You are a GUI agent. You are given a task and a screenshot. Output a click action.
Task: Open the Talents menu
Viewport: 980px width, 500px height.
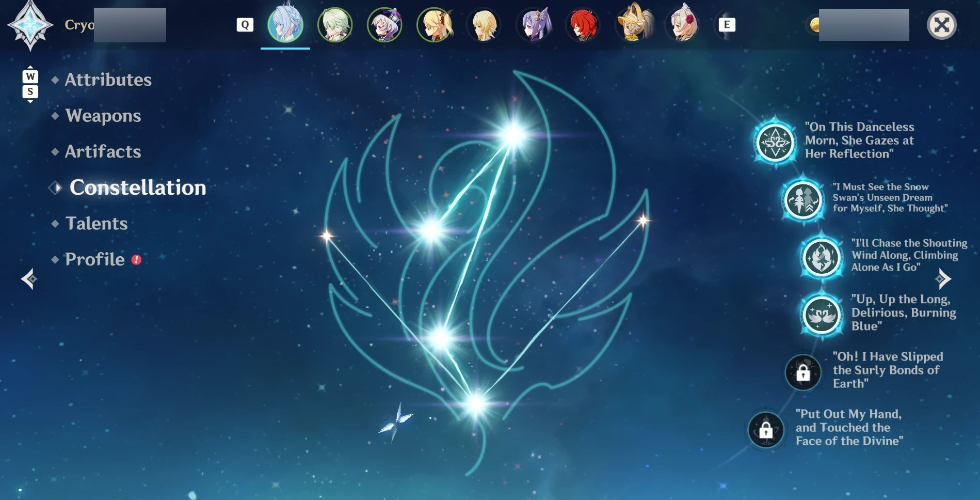(97, 223)
